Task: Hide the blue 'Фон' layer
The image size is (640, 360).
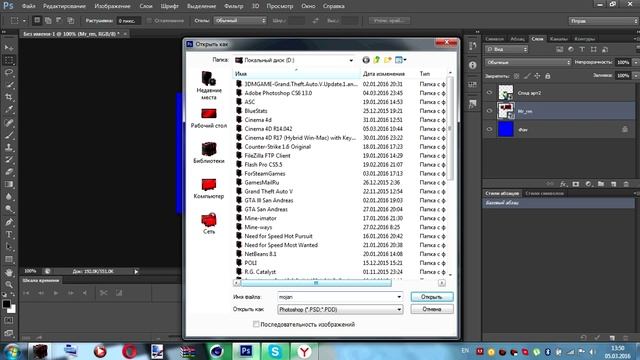Action: point(489,129)
